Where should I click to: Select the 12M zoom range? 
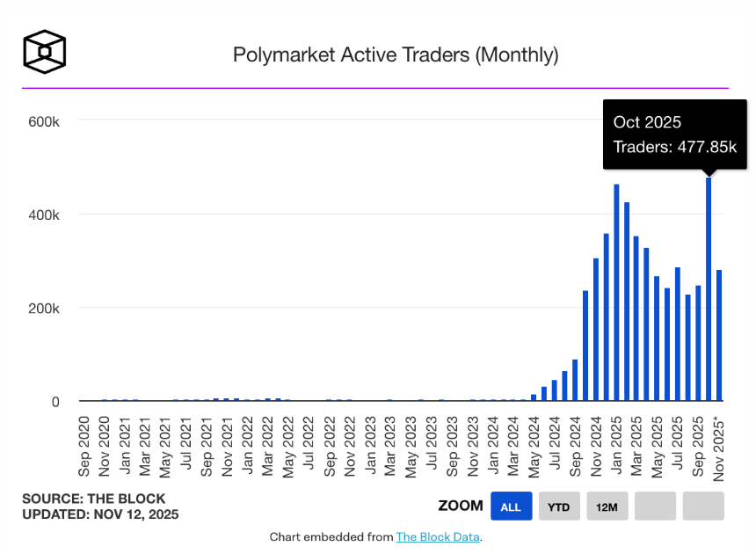click(607, 506)
